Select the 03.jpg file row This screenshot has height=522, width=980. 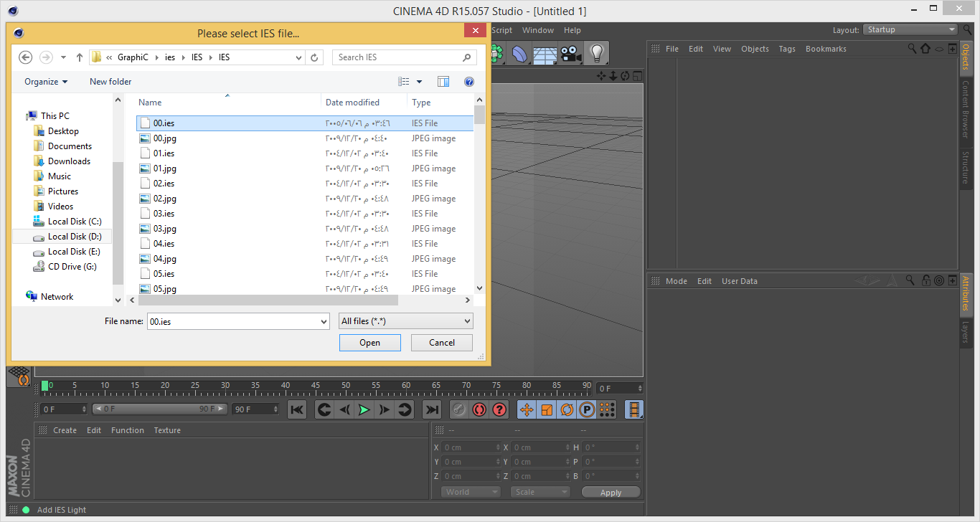click(305, 229)
